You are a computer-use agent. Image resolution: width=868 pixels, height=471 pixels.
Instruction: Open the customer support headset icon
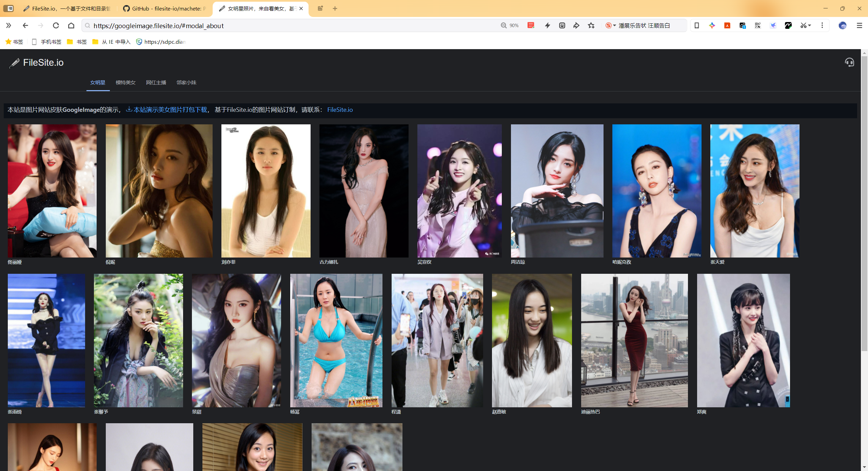tap(849, 62)
